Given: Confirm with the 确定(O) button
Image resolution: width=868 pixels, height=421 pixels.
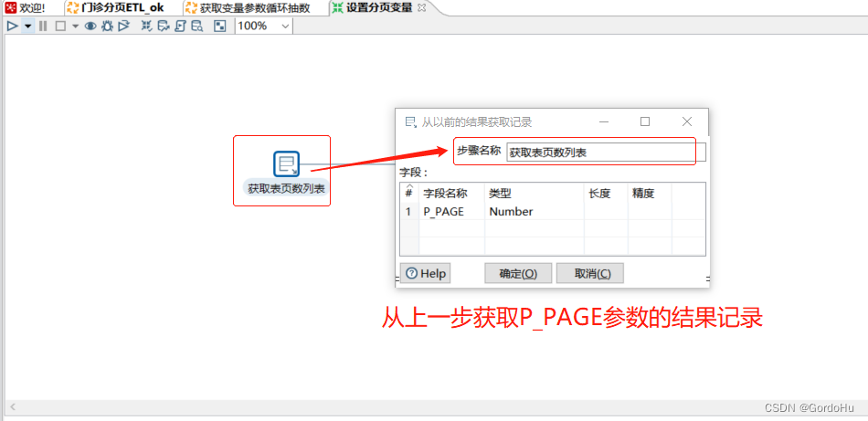Looking at the screenshot, I should pyautogui.click(x=518, y=273).
